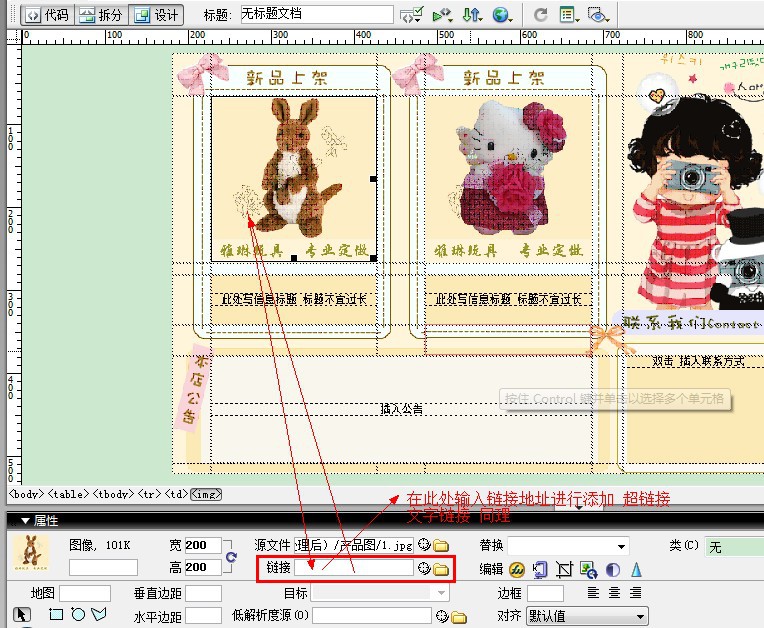Image resolution: width=764 pixels, height=628 pixels.
Task: Open the file management arrows menu
Action: coord(472,15)
